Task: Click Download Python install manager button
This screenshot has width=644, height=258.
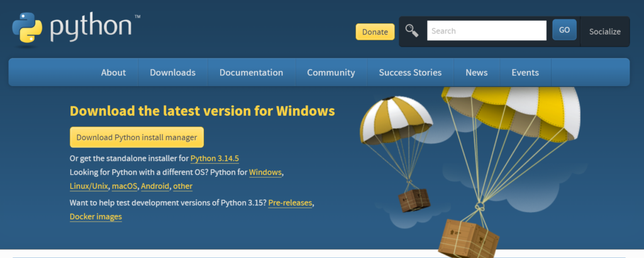Action: click(x=136, y=137)
